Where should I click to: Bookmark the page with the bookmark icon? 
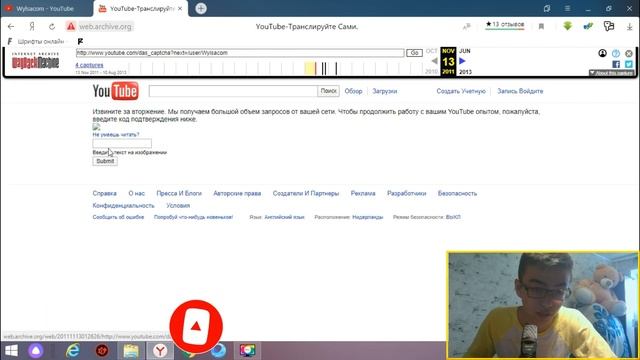pyautogui.click(x=541, y=27)
